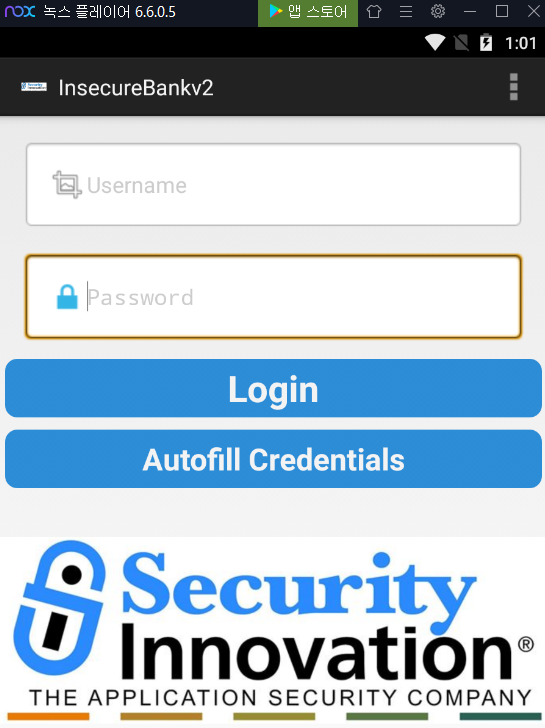The height and width of the screenshot is (728, 545).
Task: Click the Login button
Action: tap(273, 388)
